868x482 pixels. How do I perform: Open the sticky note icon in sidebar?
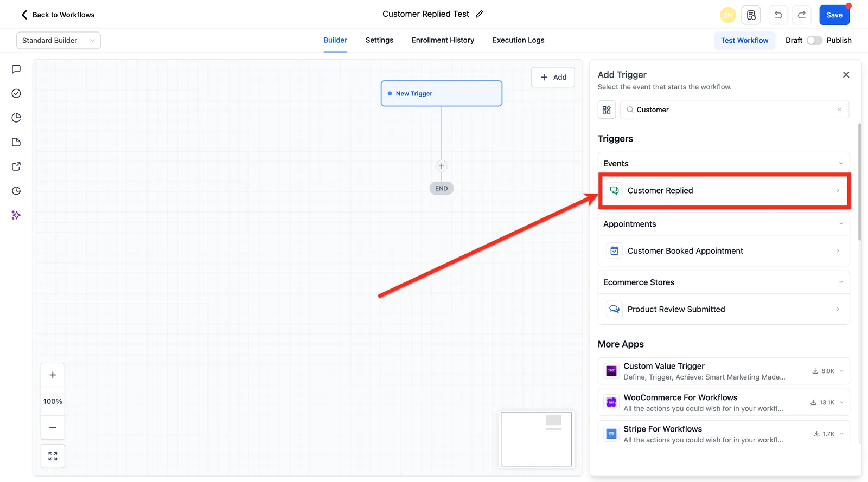click(x=16, y=142)
